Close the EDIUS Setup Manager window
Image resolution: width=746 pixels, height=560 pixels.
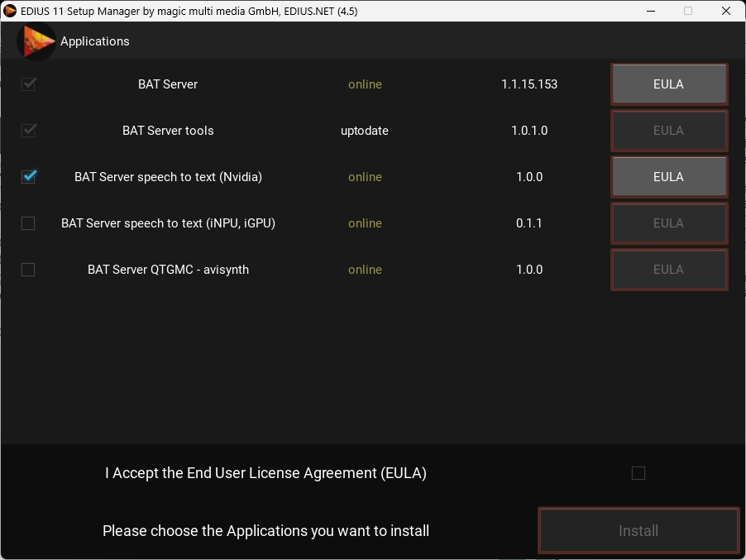(x=726, y=11)
